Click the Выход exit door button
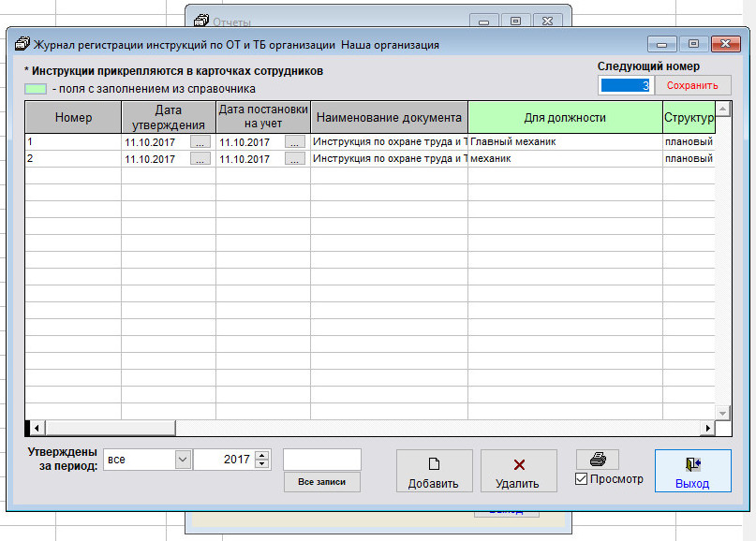This screenshot has width=756, height=541. point(691,472)
